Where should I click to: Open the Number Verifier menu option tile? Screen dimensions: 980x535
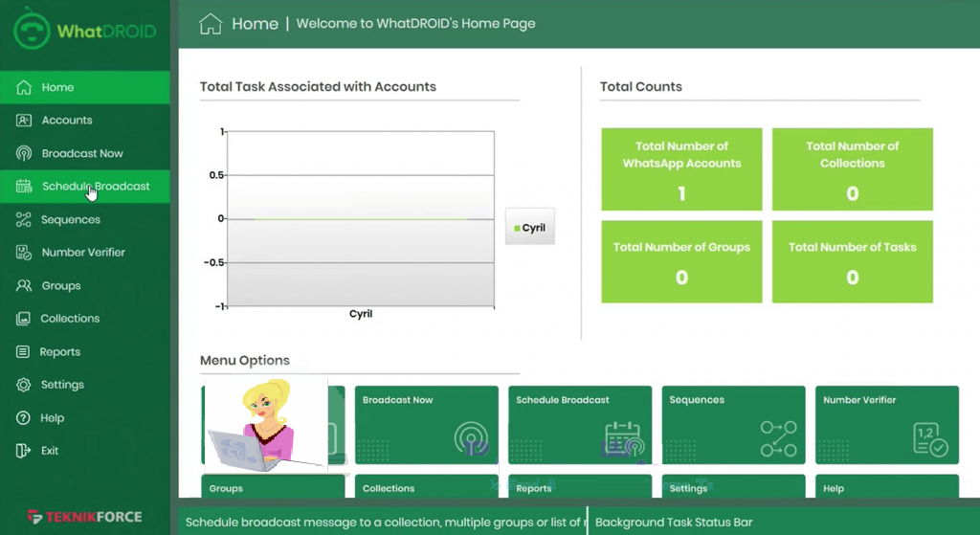[x=887, y=425]
